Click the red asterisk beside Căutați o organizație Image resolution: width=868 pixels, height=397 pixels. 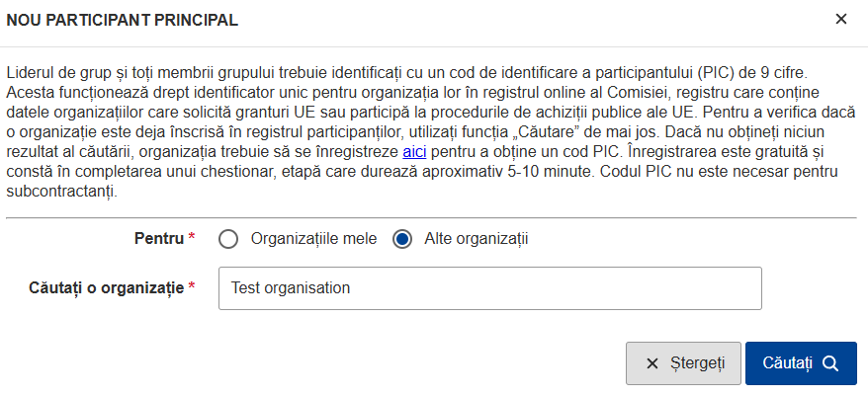coord(192,287)
